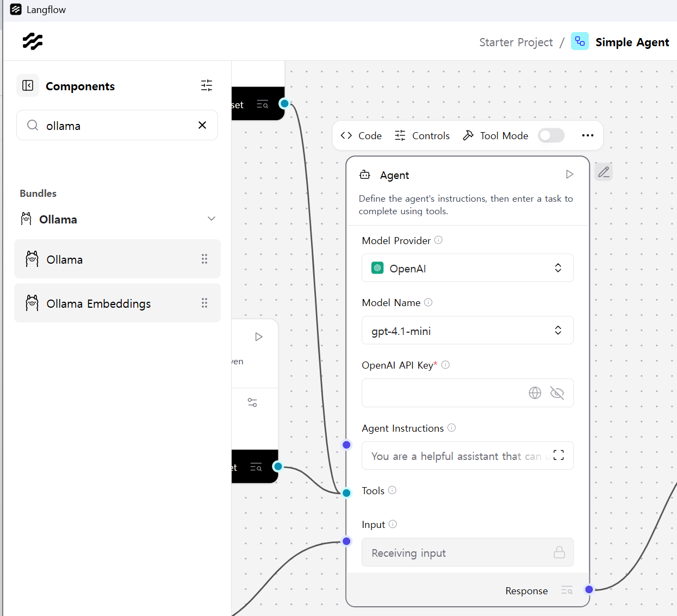677x616 pixels.
Task: Toggle API key visibility eye icon
Action: click(557, 393)
